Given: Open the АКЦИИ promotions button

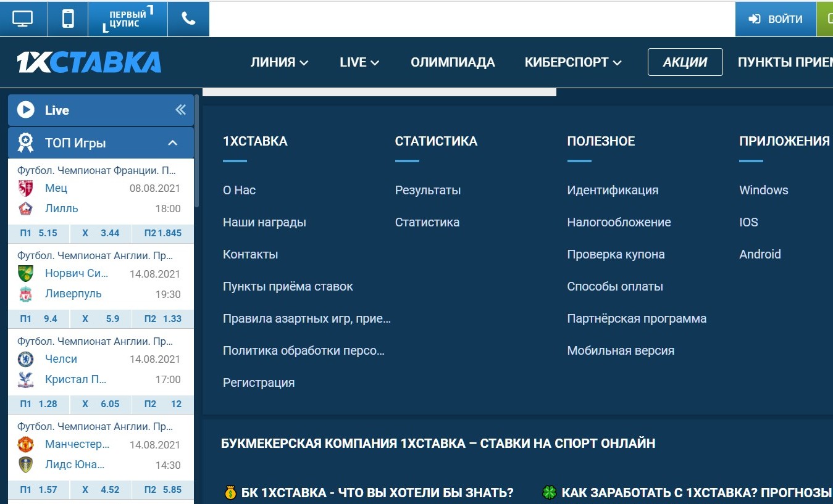Looking at the screenshot, I should (685, 62).
